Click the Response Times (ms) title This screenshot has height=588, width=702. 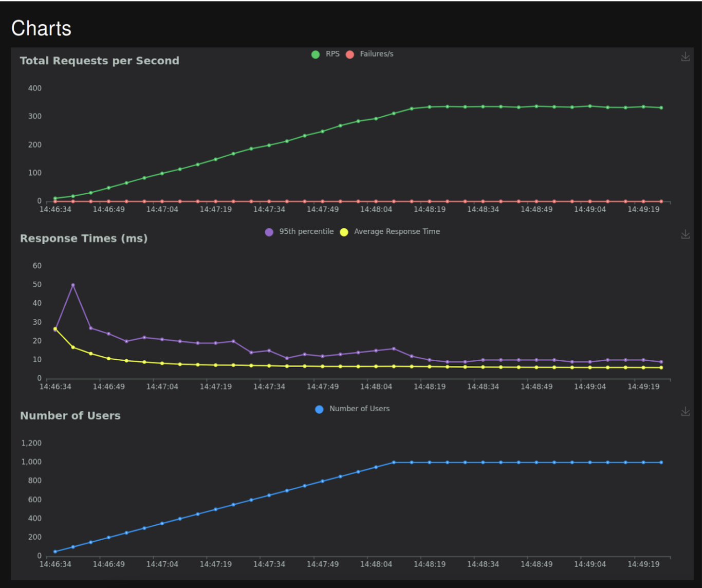84,238
